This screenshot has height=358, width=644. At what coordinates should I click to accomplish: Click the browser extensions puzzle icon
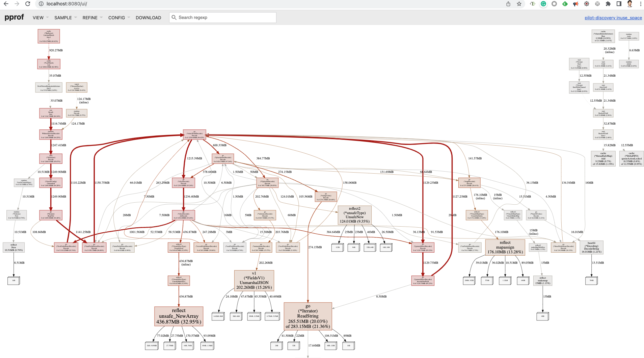(x=608, y=4)
